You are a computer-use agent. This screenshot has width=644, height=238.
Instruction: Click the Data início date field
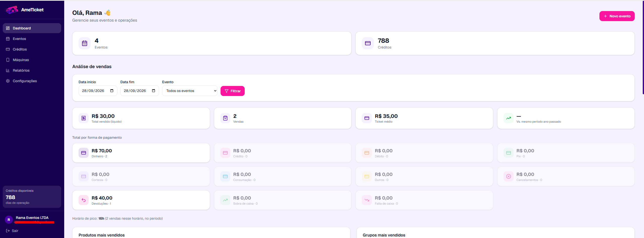[x=98, y=91]
